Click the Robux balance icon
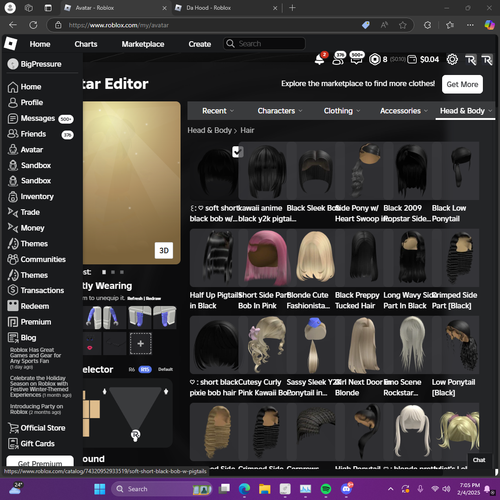This screenshot has height=500, width=500. pyautogui.click(x=375, y=59)
